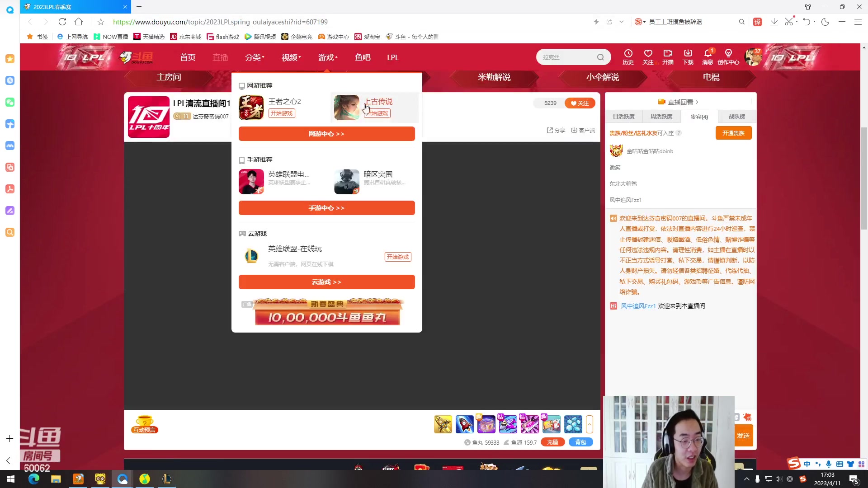This screenshot has width=868, height=488.
Task: Click the 英雄联盟-在线玩 cloud game icon
Action: tap(251, 256)
